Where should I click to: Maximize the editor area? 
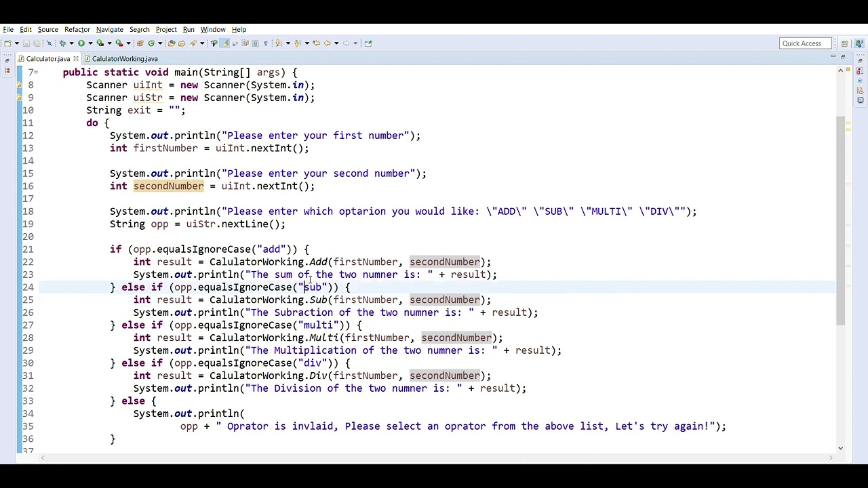click(x=843, y=57)
